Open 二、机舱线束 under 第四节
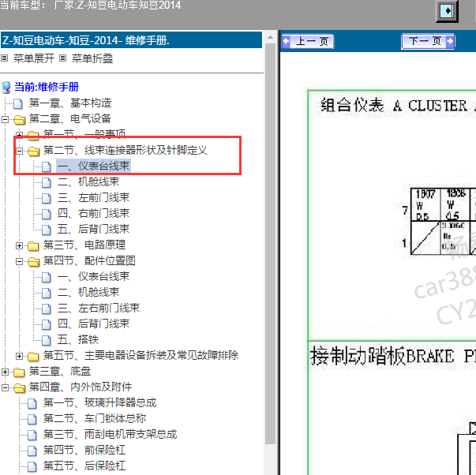476x475 pixels. (x=88, y=292)
